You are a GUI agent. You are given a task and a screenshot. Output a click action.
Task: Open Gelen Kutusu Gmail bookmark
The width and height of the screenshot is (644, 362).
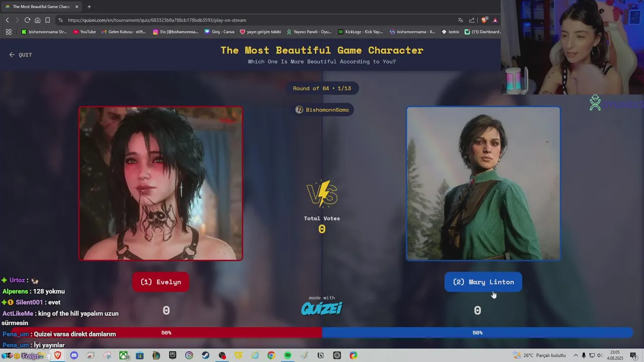click(x=124, y=32)
